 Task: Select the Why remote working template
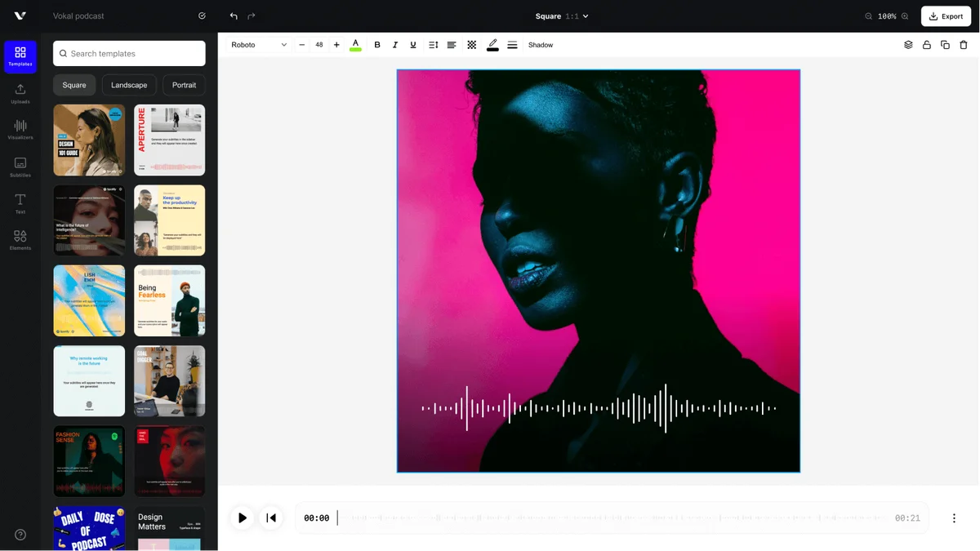[x=89, y=381]
